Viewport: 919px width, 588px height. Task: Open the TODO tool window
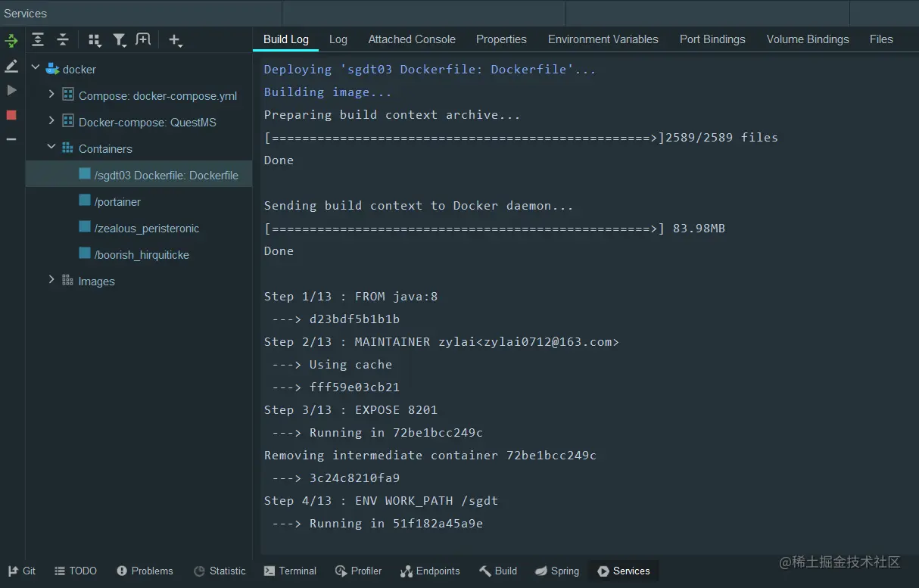[76, 571]
